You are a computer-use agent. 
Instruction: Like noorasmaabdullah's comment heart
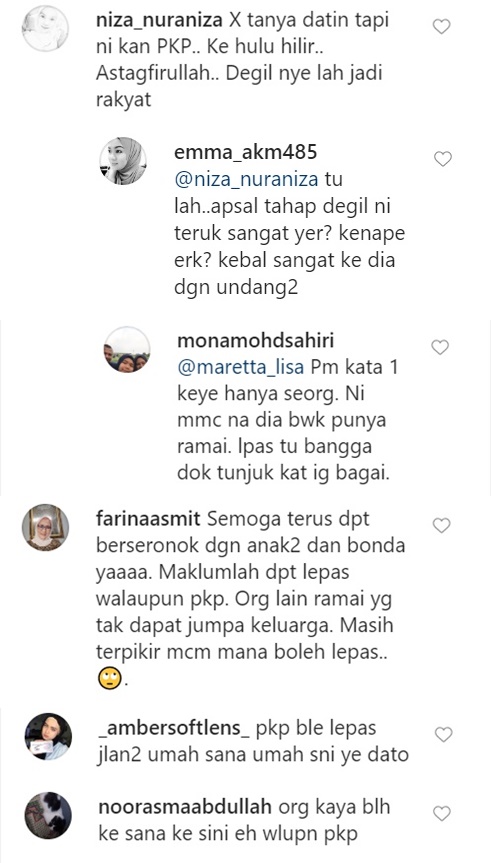[441, 813]
